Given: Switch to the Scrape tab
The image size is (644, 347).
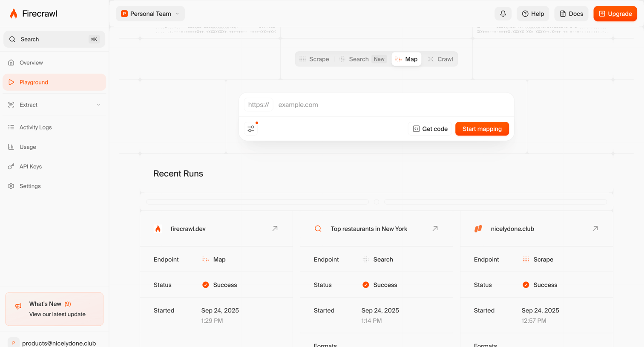Looking at the screenshot, I should (x=314, y=59).
